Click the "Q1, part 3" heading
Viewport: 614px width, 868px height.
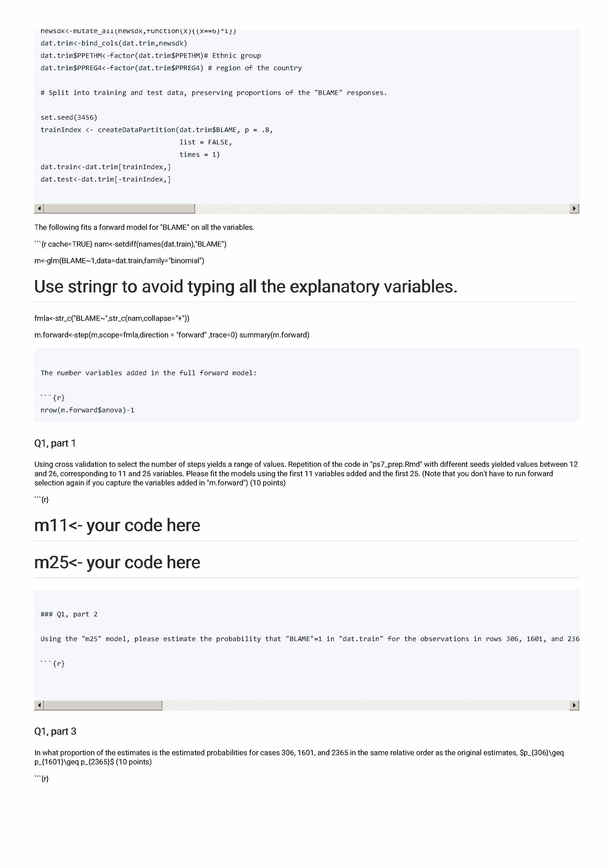point(55,731)
